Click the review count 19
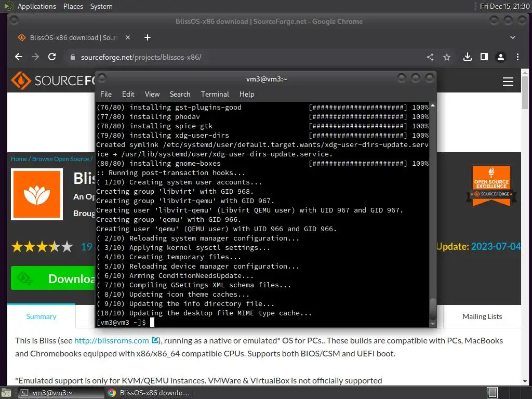This screenshot has width=532, height=399. [87, 247]
